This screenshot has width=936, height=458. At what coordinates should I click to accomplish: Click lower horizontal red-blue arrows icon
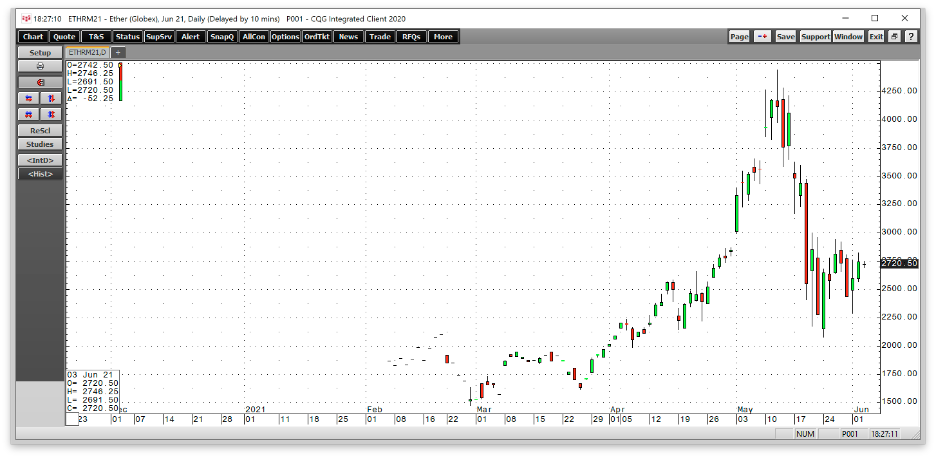(x=29, y=113)
